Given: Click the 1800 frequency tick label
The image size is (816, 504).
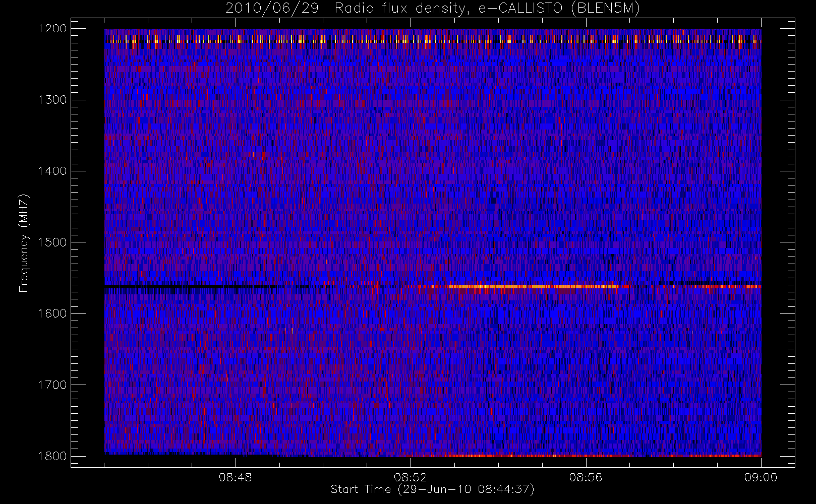Looking at the screenshot, I should 52,456.
